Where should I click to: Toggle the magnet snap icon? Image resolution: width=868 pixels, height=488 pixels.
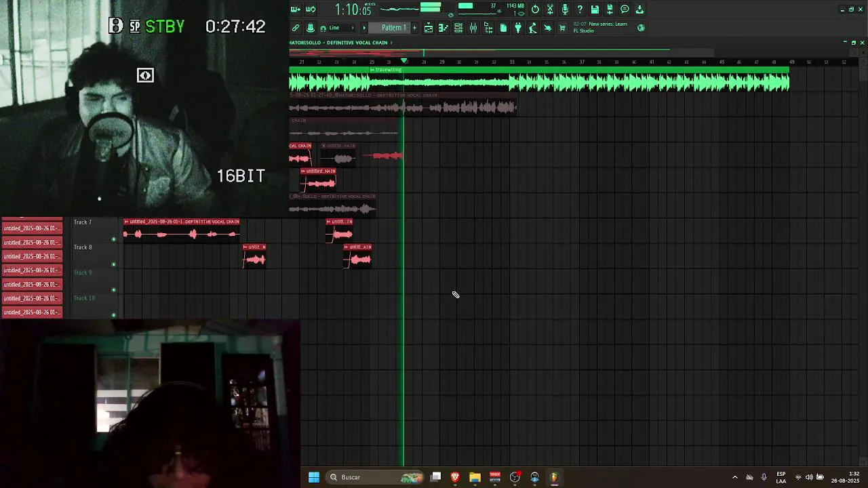[323, 28]
